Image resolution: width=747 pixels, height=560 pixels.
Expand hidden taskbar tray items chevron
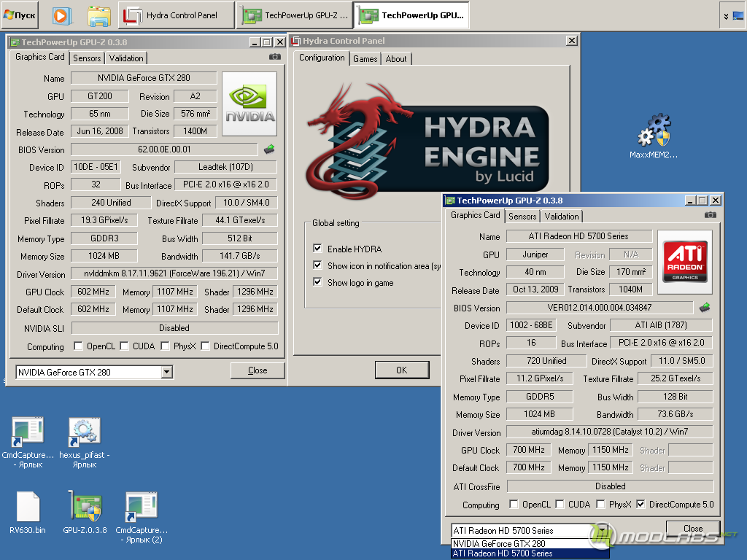click(x=726, y=16)
